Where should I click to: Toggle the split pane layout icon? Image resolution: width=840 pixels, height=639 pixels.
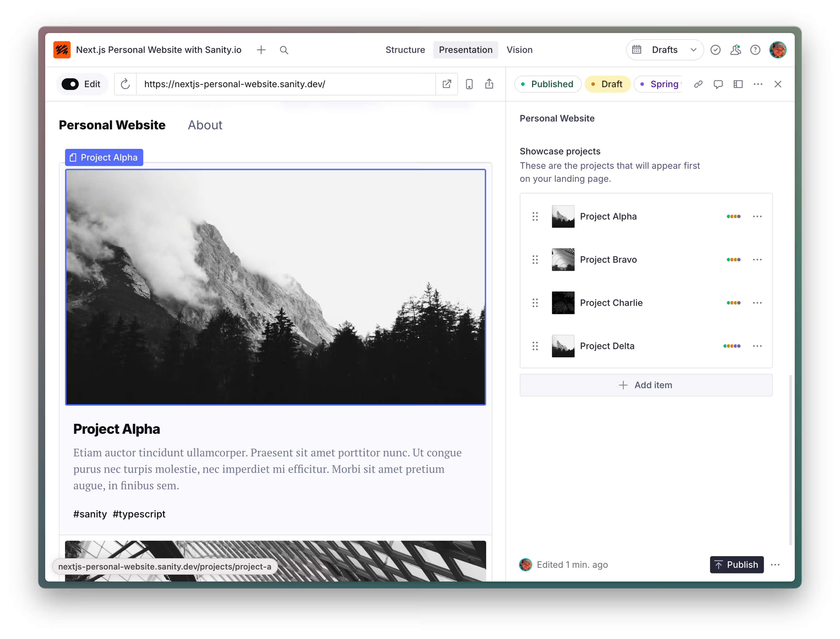tap(738, 84)
